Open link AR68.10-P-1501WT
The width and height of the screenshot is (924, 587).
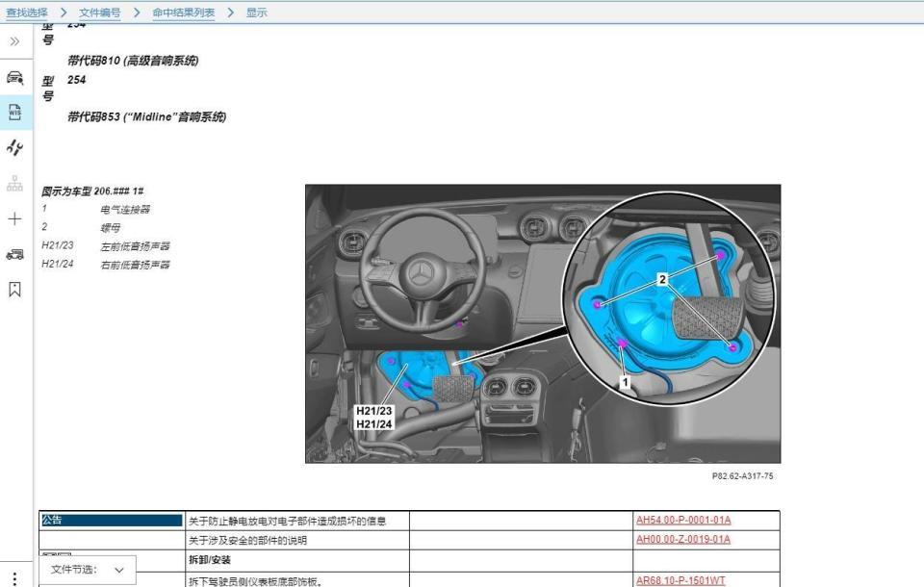point(680,580)
